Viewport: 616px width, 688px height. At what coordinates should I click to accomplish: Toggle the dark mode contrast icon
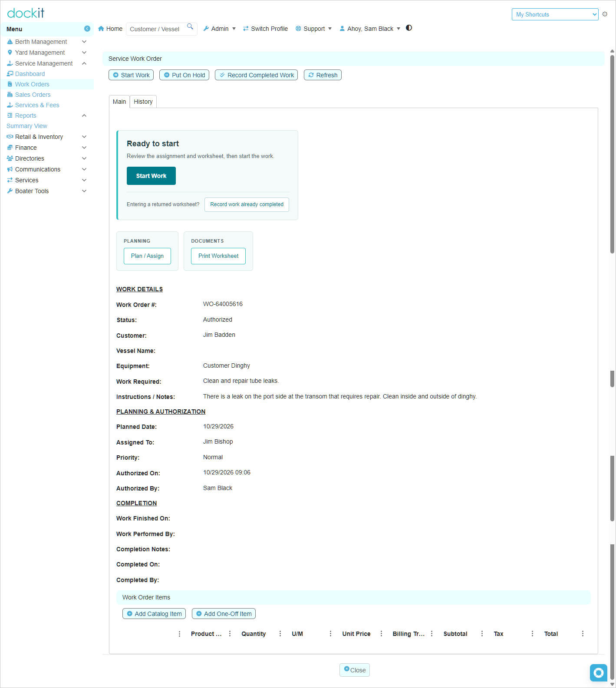[409, 28]
